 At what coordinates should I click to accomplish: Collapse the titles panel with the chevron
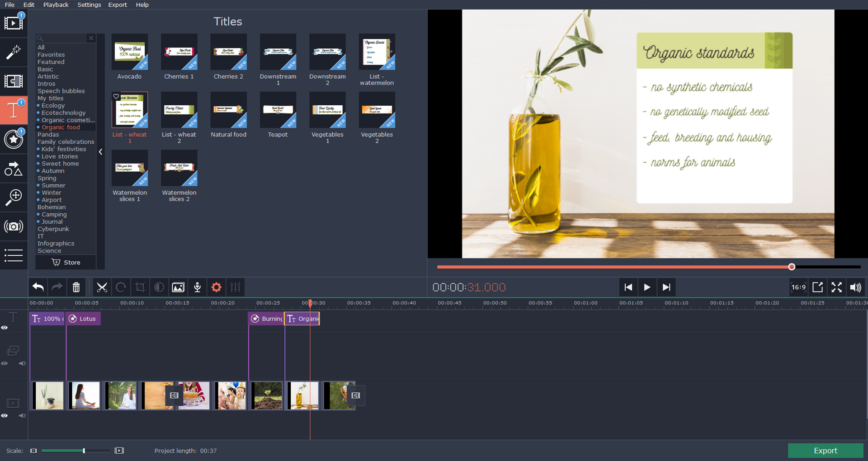click(x=100, y=152)
